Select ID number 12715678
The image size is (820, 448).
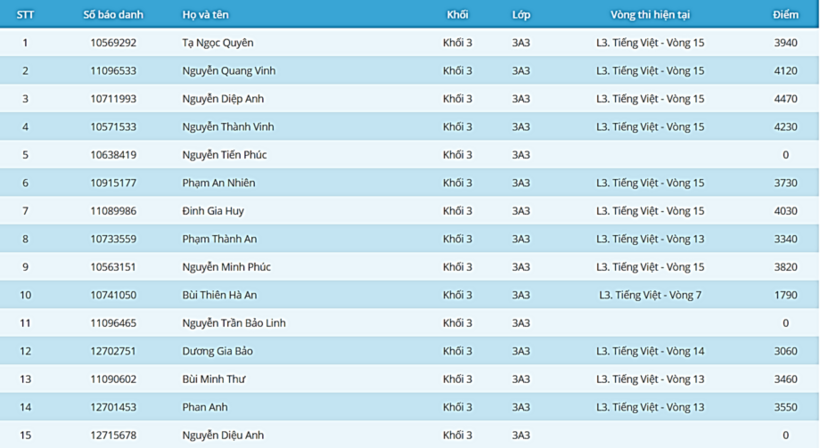(113, 435)
